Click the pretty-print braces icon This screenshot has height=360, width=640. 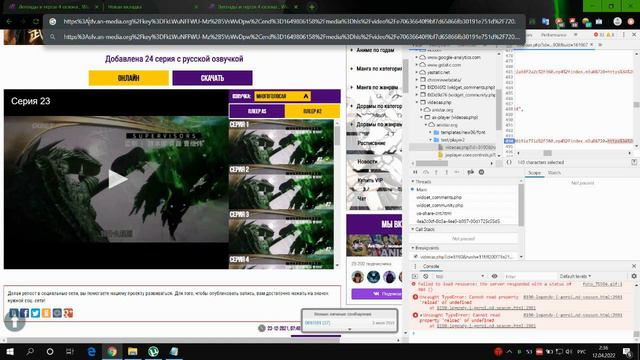point(509,162)
